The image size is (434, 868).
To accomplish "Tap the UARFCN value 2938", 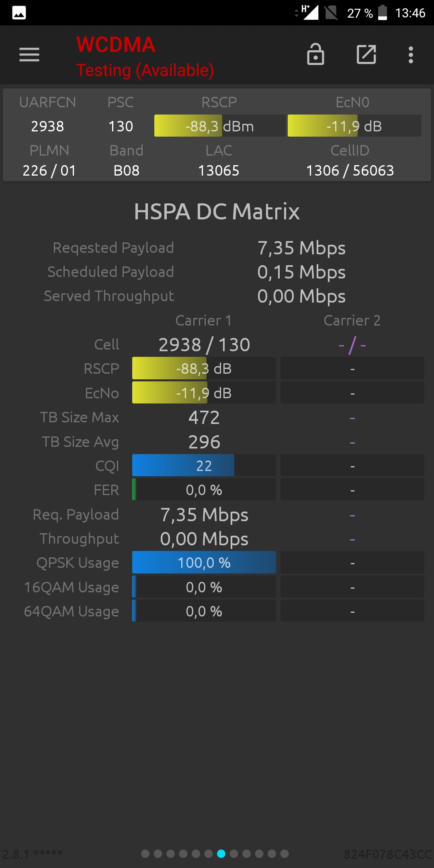I will pos(47,126).
